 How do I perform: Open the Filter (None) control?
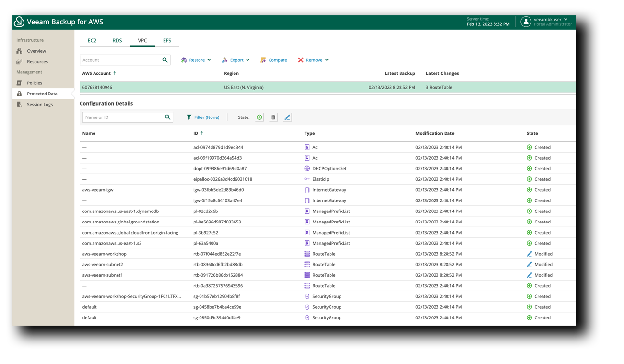(203, 117)
